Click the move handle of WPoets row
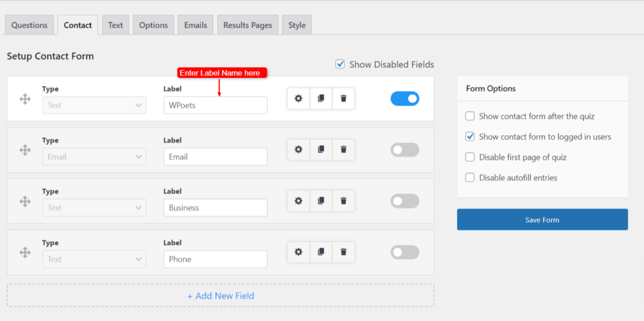This screenshot has width=644, height=321. click(25, 99)
